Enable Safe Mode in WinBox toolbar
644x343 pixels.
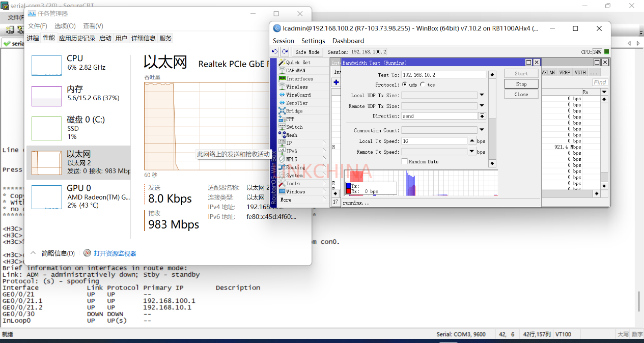[306, 51]
